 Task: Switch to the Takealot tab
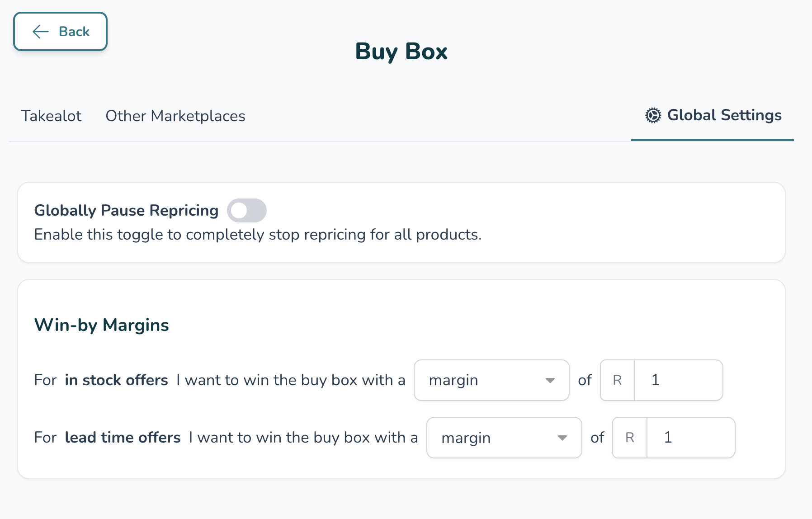pos(51,116)
